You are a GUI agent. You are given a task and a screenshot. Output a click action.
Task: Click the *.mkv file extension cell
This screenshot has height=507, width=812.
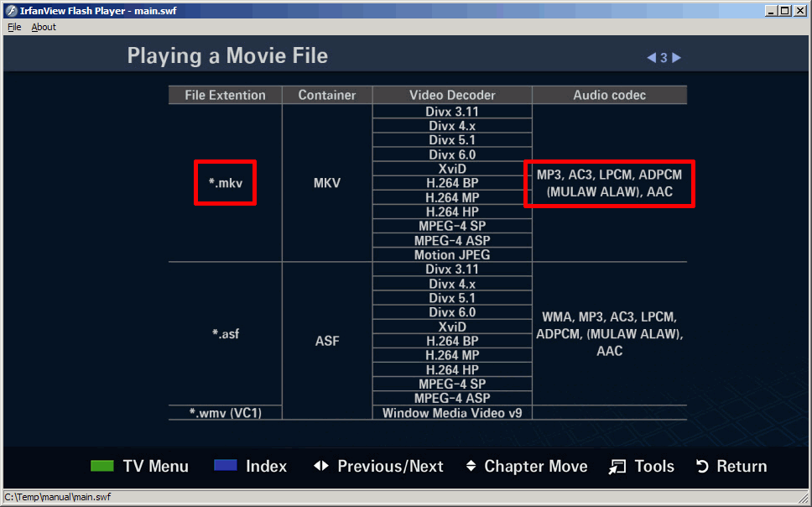coord(226,182)
